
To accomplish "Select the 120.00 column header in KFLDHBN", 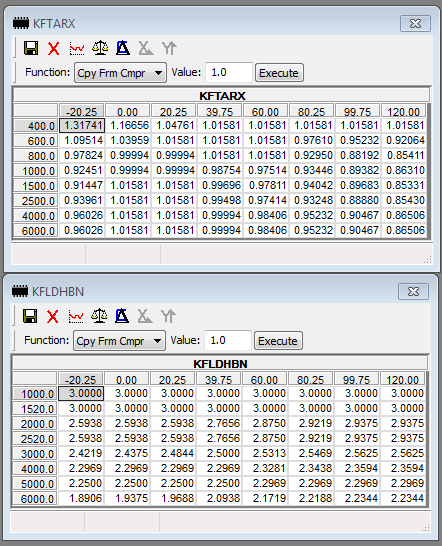I will pyautogui.click(x=403, y=379).
